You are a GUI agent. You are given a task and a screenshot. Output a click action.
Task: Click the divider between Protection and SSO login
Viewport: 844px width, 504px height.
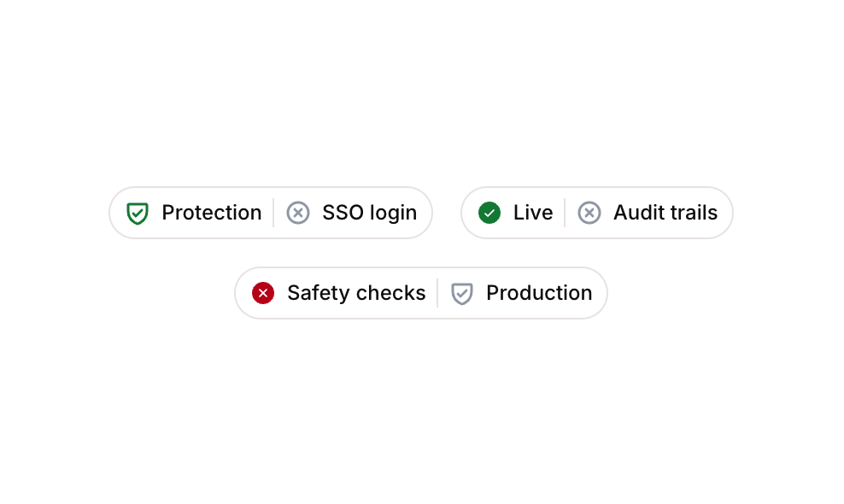[273, 213]
